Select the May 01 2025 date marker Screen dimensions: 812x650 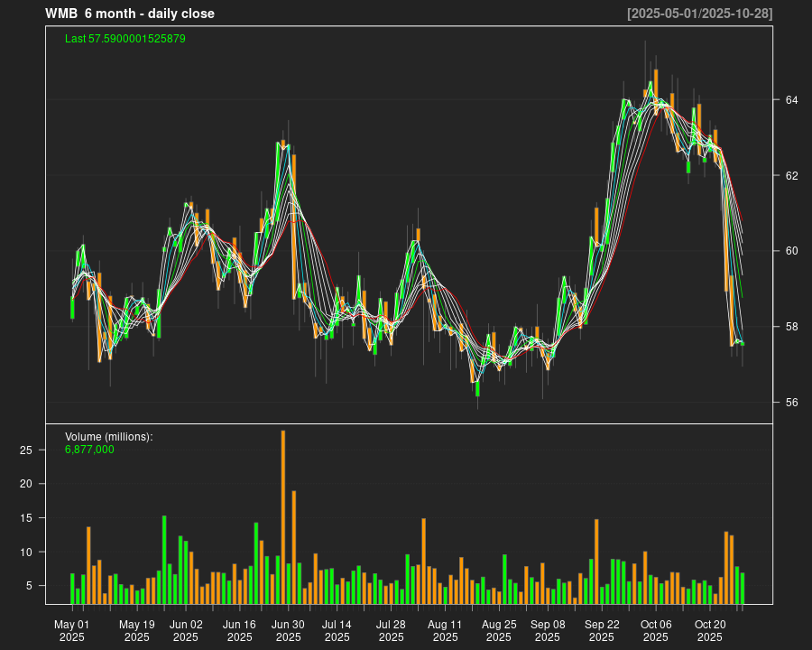click(x=72, y=630)
